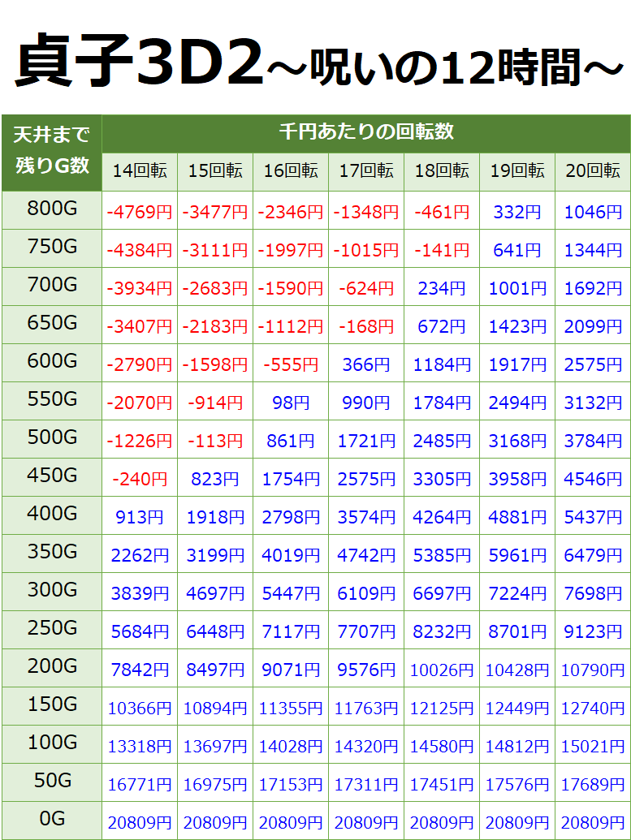Click the 100G row label
The image size is (631, 840).
click(51, 745)
